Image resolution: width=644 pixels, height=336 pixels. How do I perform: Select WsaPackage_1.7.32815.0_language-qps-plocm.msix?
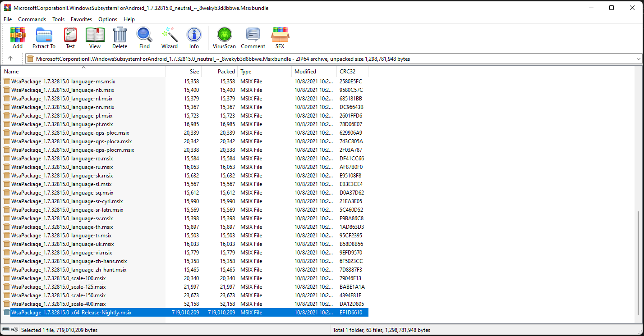pyautogui.click(x=73, y=150)
